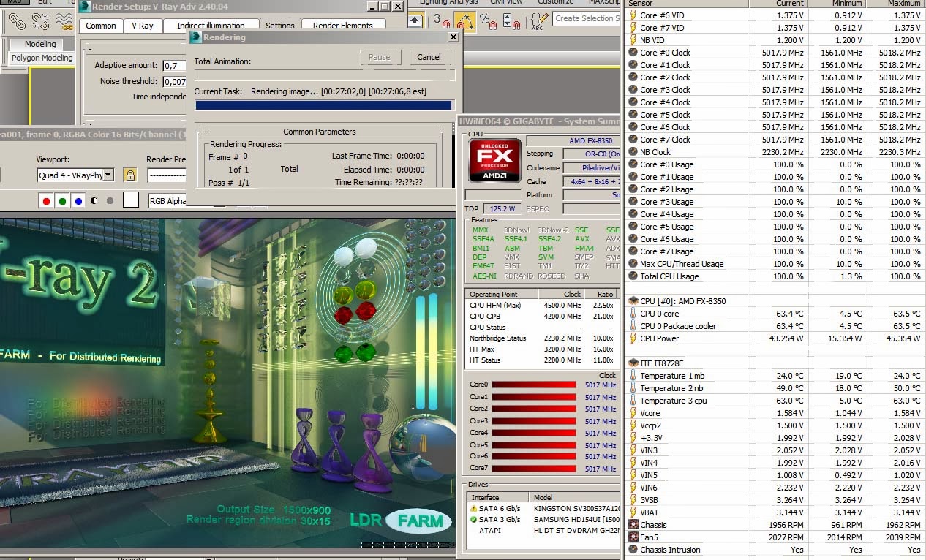Click the SAMSUNG SATA 3 Gb/s green status icon
The image size is (926, 560).
[473, 520]
